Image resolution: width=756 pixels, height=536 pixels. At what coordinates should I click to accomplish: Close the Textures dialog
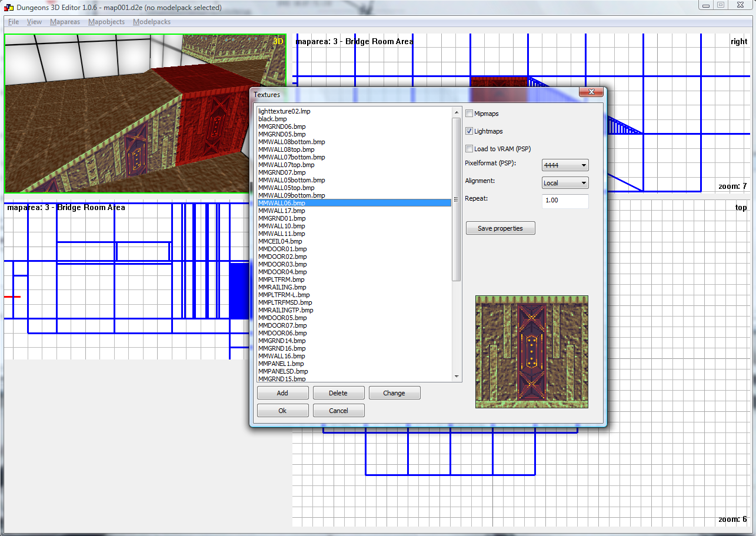[x=591, y=93]
